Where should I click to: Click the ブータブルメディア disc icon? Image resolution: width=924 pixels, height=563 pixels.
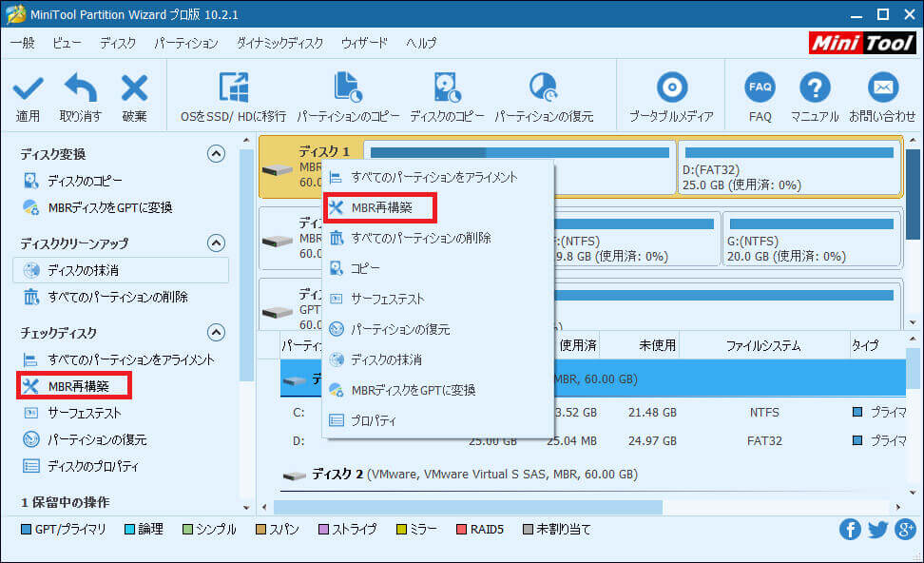coord(672,87)
